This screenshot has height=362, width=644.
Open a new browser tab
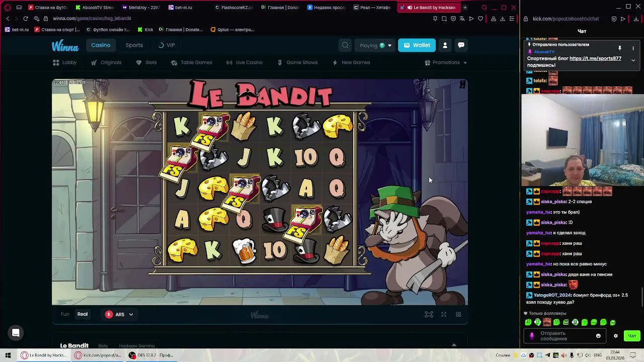[x=465, y=8]
